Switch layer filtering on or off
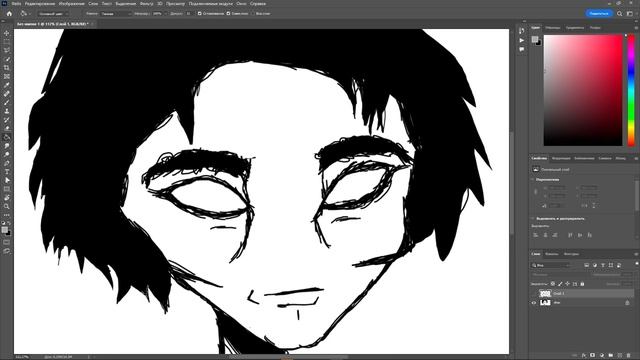 click(637, 264)
